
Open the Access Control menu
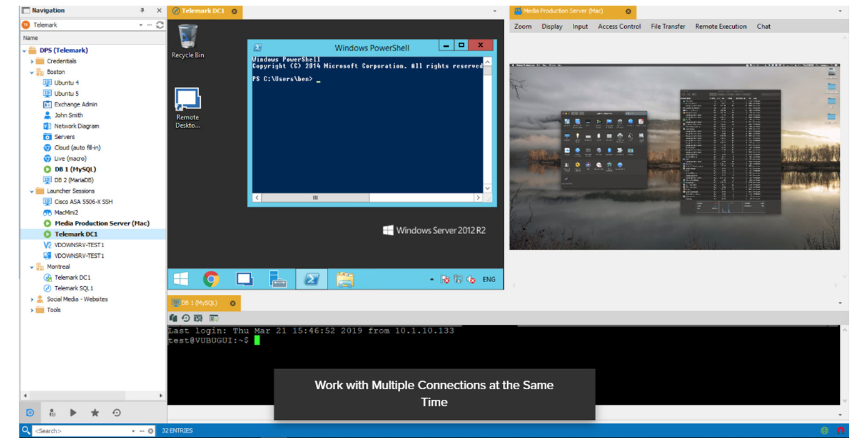(x=619, y=26)
